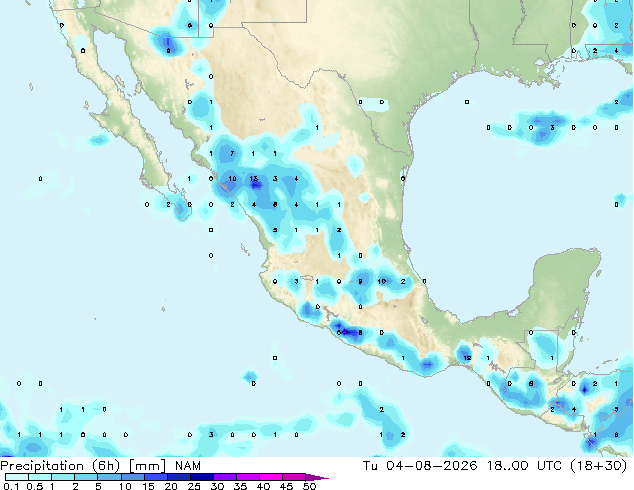The image size is (634, 490).
Task: Click the 10–15 mm legend color box
Action: [133, 477]
